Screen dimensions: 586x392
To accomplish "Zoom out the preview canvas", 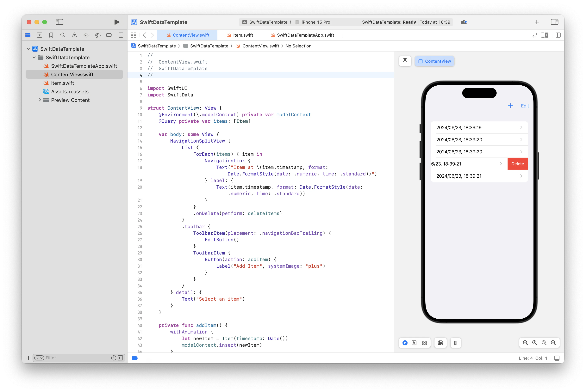I will [x=525, y=343].
